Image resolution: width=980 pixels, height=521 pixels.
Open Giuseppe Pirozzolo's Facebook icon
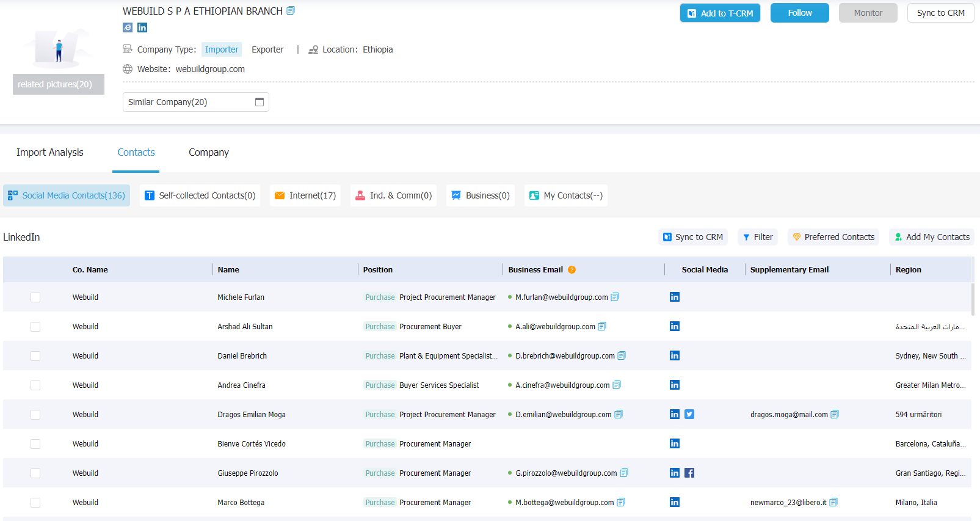click(x=689, y=473)
